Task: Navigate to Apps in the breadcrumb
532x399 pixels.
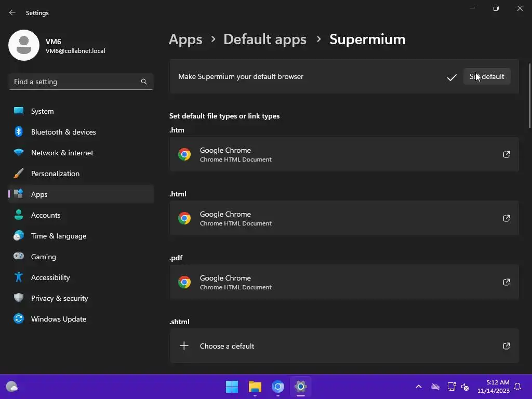Action: pos(185,39)
